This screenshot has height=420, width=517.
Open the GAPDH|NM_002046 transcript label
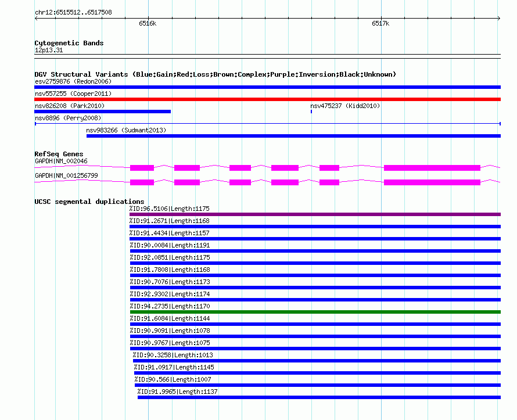tap(61, 161)
